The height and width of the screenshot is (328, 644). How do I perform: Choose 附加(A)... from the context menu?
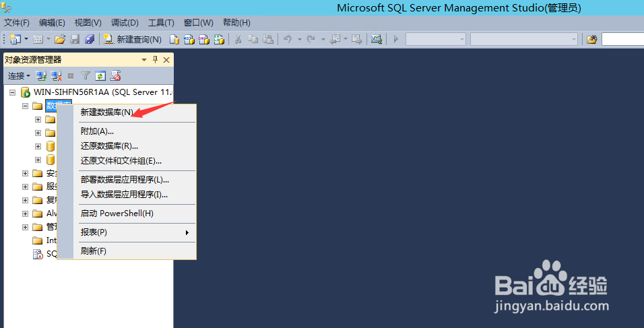tap(127, 131)
